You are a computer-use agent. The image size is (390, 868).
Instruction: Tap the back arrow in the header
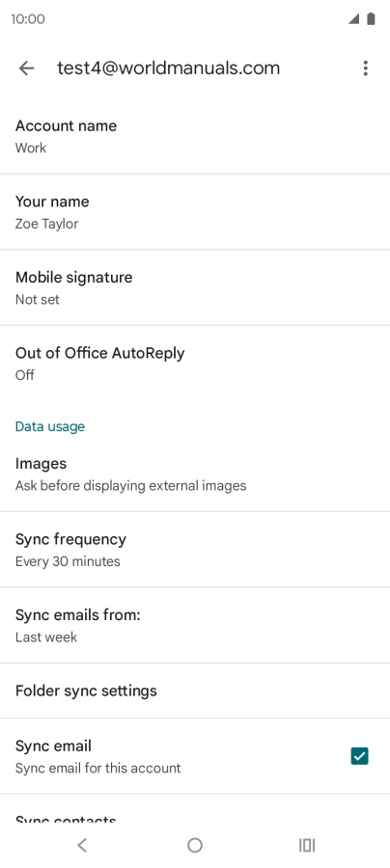pos(27,68)
